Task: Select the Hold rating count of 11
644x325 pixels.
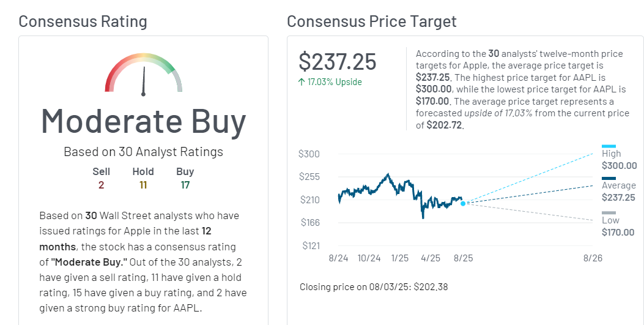Action: coord(143,184)
